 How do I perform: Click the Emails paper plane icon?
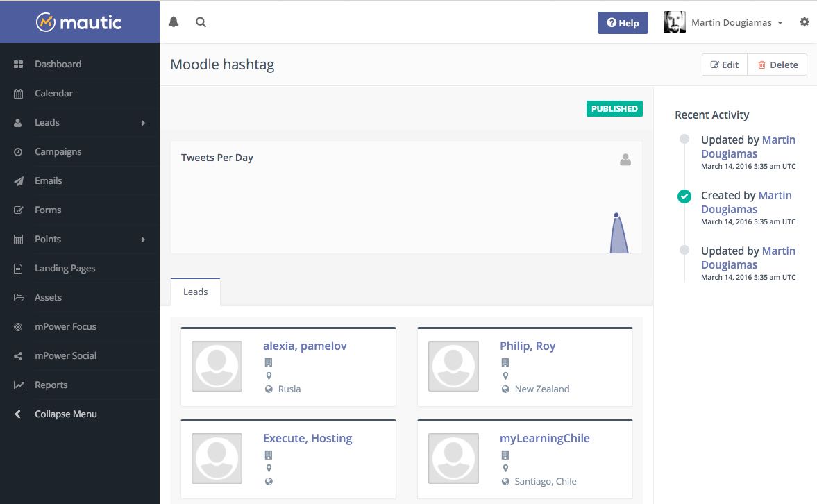point(18,181)
